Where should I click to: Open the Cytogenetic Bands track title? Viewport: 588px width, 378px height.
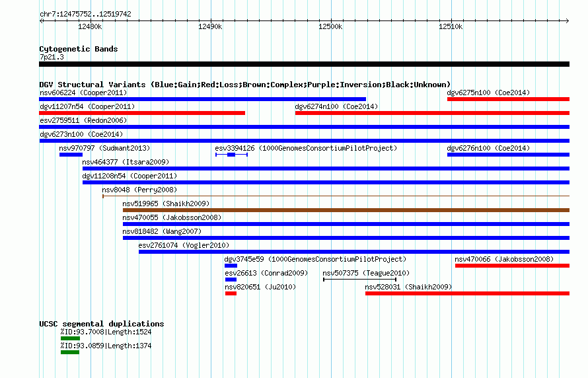(x=79, y=49)
